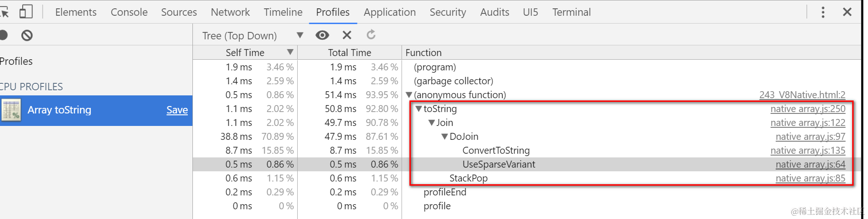Collapse the DoJoin tree node
The height and width of the screenshot is (219, 868).
pos(445,137)
